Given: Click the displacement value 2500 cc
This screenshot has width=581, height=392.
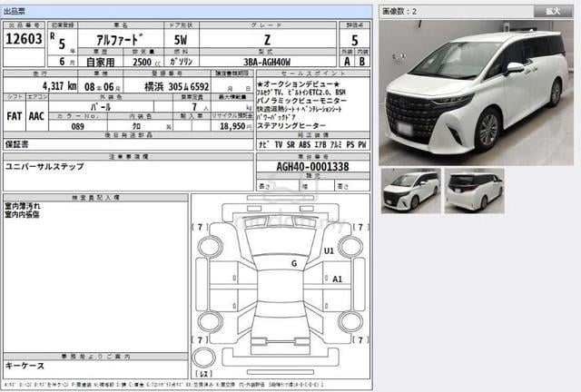Looking at the screenshot, I should pyautogui.click(x=146, y=62).
